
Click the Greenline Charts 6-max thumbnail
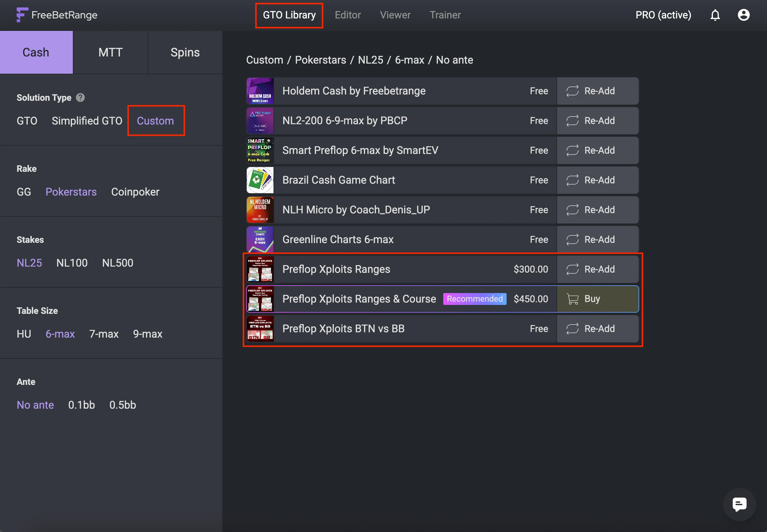pyautogui.click(x=260, y=239)
